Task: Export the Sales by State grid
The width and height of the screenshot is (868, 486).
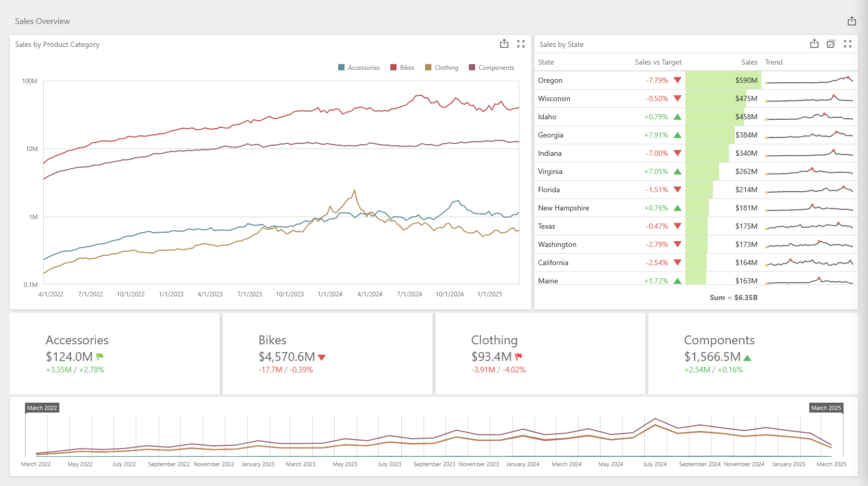Action: click(x=814, y=44)
